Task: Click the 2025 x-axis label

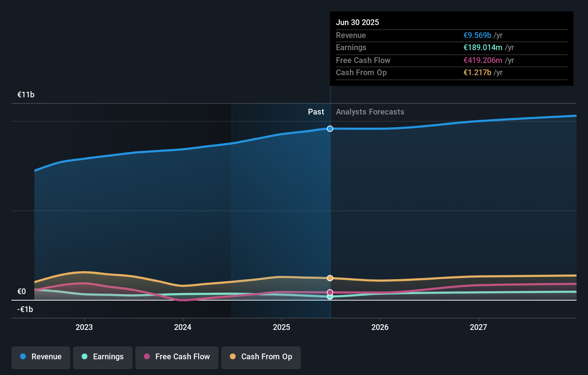Action: coord(281,327)
